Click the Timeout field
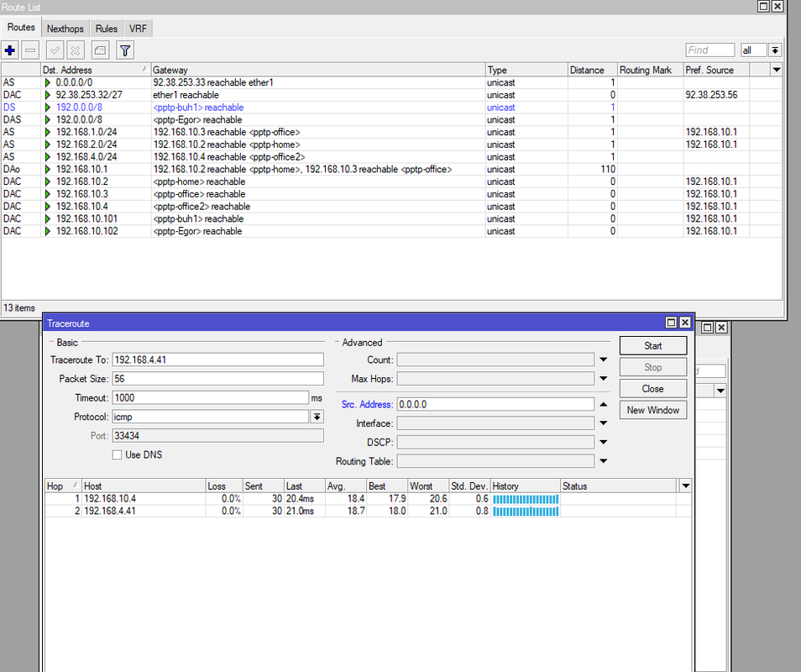The width and height of the screenshot is (801, 672). pos(211,397)
